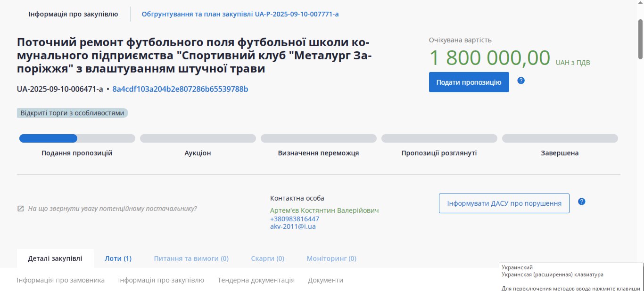
Task: Click the Відкриті торги з особливостями badge
Action: coord(73,113)
